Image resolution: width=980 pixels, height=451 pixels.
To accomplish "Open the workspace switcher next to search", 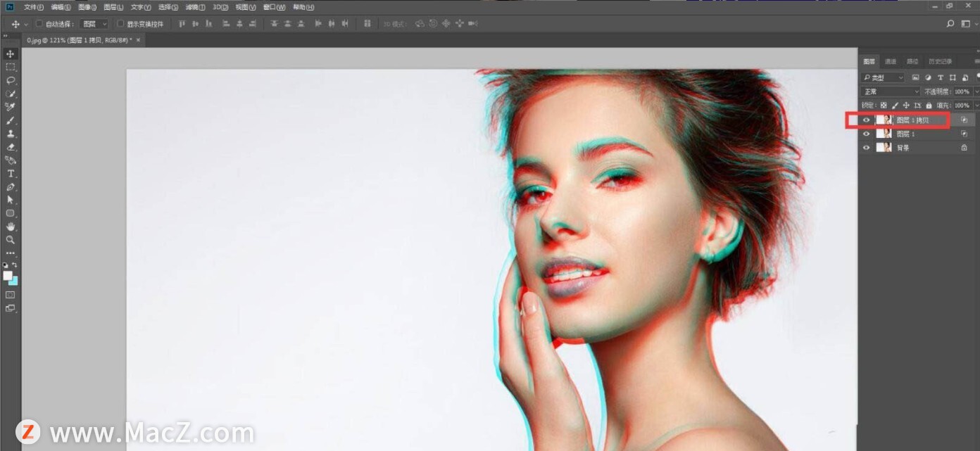I will [x=968, y=24].
